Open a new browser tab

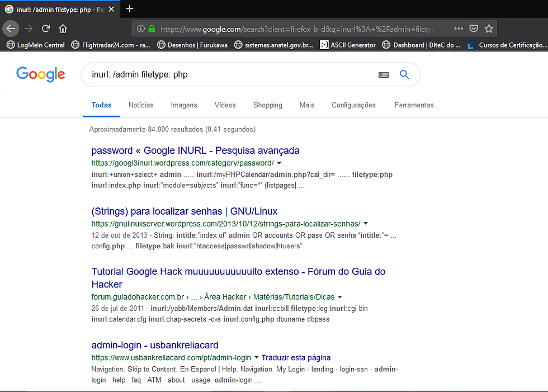coord(130,9)
